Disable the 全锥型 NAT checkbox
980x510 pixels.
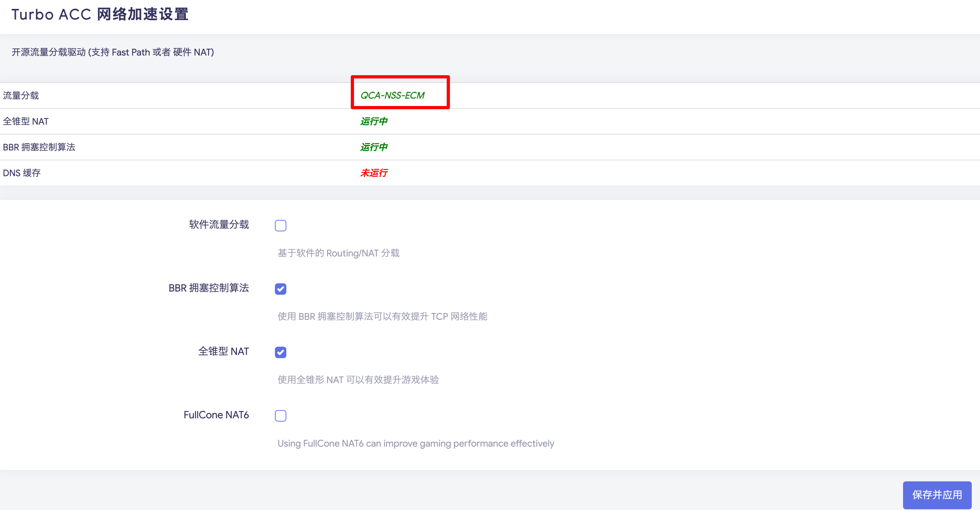(280, 352)
